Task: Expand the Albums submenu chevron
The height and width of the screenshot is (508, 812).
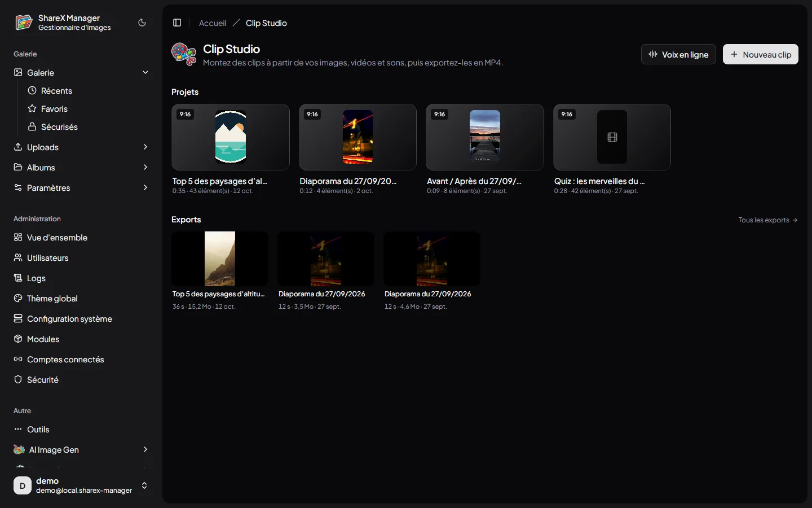Action: click(145, 167)
